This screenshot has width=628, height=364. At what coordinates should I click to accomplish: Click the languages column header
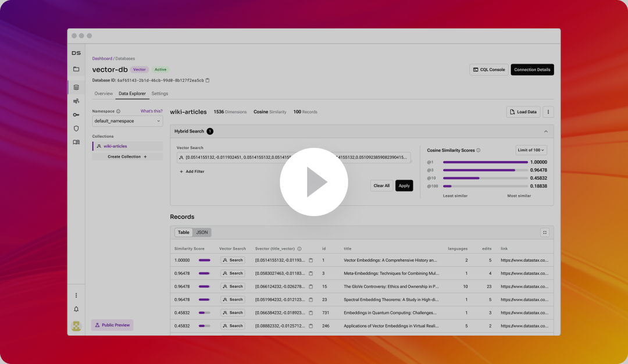tap(458, 249)
